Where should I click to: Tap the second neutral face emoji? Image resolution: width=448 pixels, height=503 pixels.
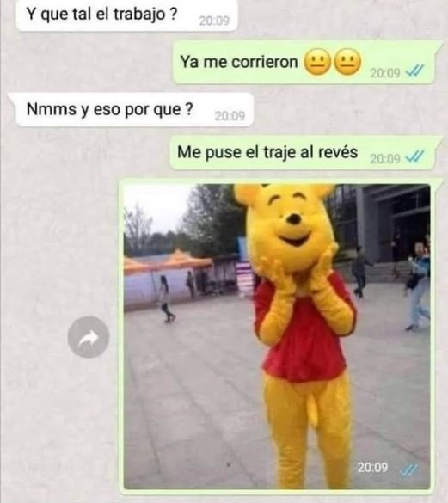point(347,62)
